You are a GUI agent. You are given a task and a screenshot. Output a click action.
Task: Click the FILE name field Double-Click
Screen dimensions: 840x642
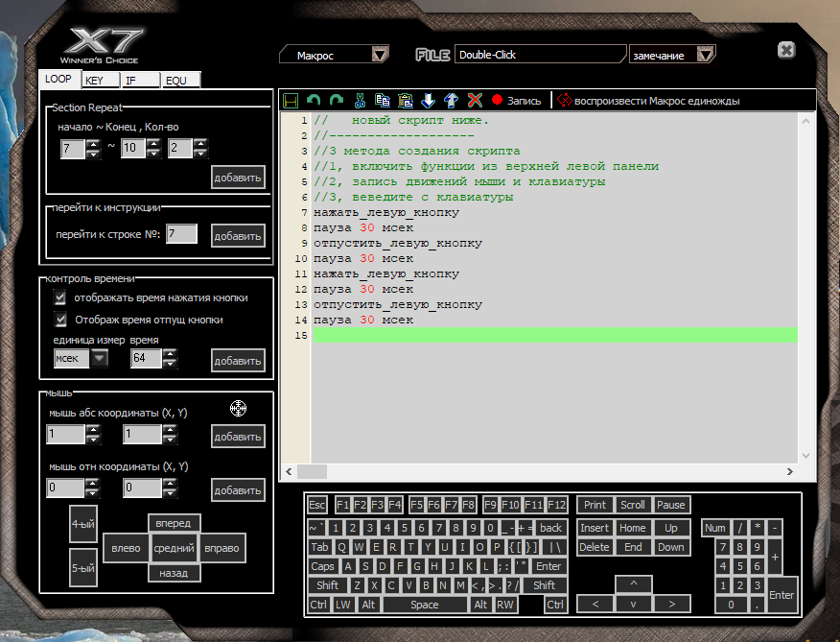click(540, 55)
